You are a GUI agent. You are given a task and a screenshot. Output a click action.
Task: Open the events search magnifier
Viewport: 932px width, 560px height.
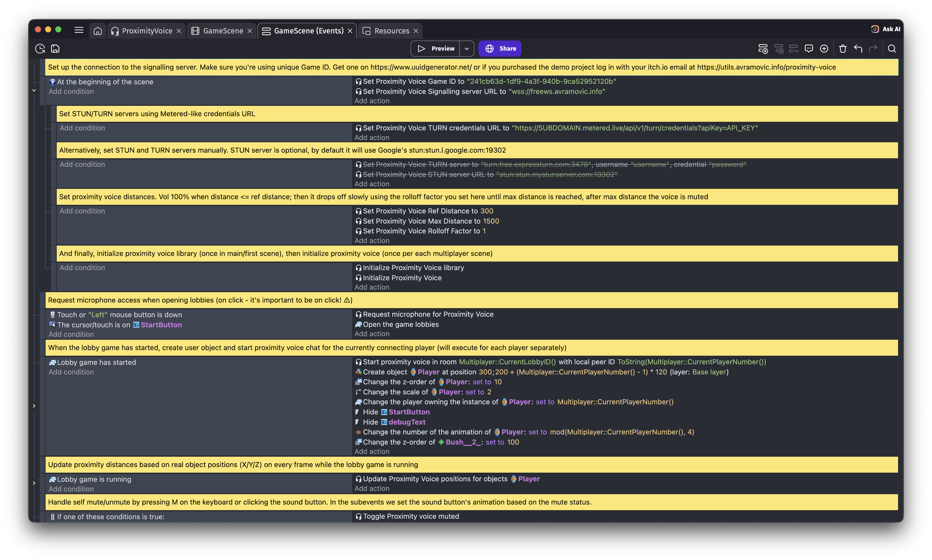[x=892, y=49]
